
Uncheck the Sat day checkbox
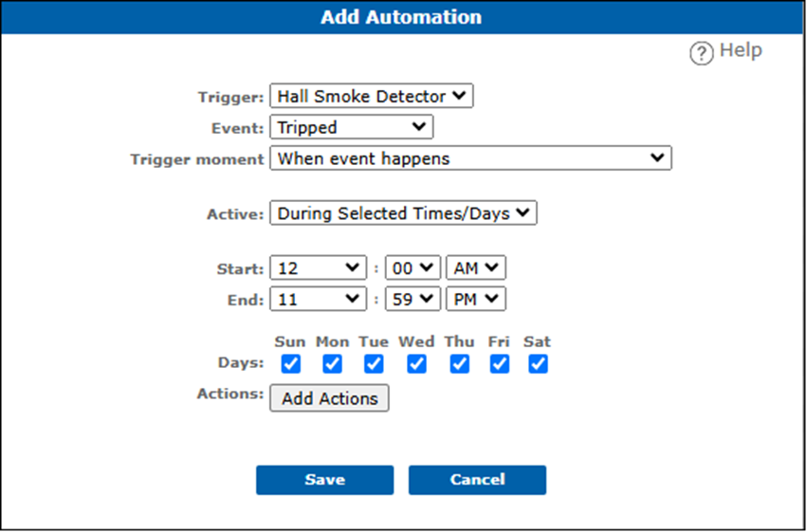click(x=538, y=364)
